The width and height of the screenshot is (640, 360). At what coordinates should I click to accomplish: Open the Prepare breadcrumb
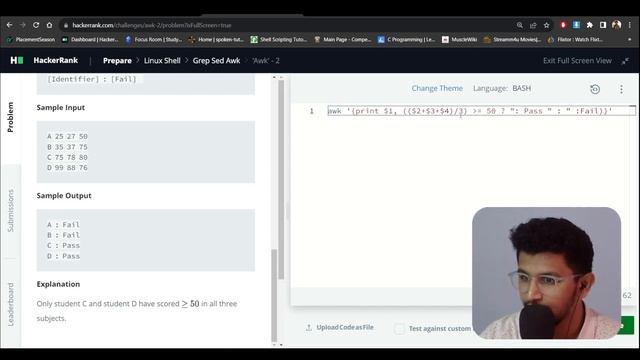click(x=117, y=61)
